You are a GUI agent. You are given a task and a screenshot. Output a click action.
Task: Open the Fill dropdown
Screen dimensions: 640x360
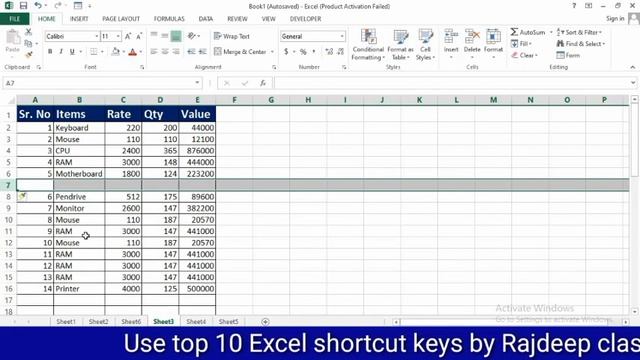[521, 43]
